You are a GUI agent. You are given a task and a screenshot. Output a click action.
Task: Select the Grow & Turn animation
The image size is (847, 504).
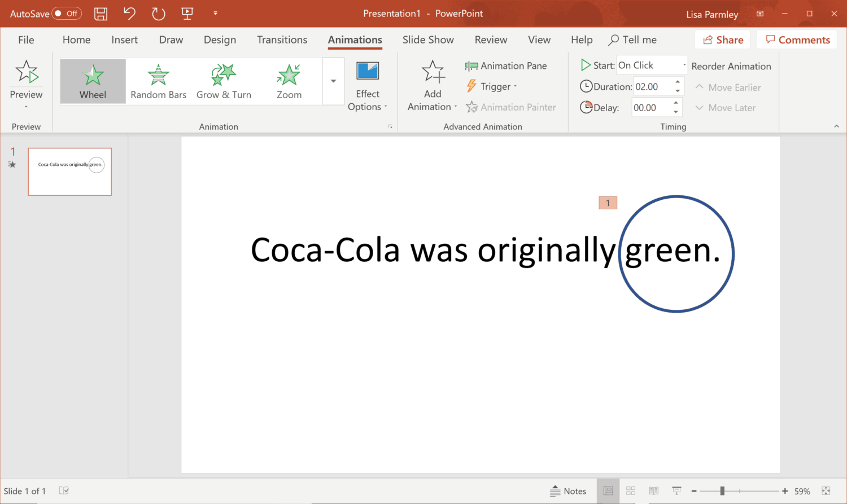[x=224, y=81]
